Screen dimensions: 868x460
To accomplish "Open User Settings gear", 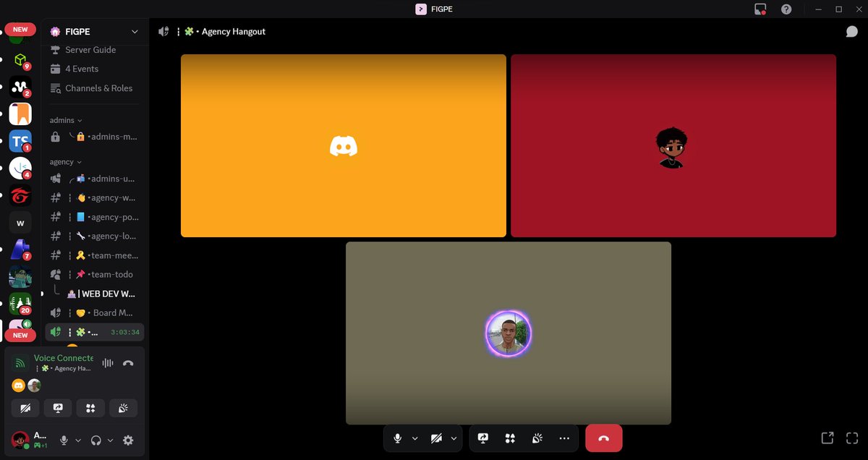I will (x=128, y=440).
